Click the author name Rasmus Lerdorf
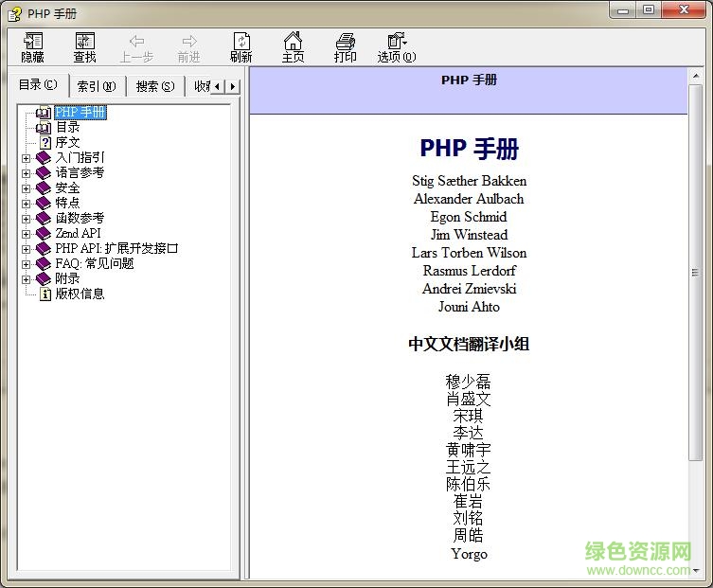The width and height of the screenshot is (713, 588). (x=470, y=271)
